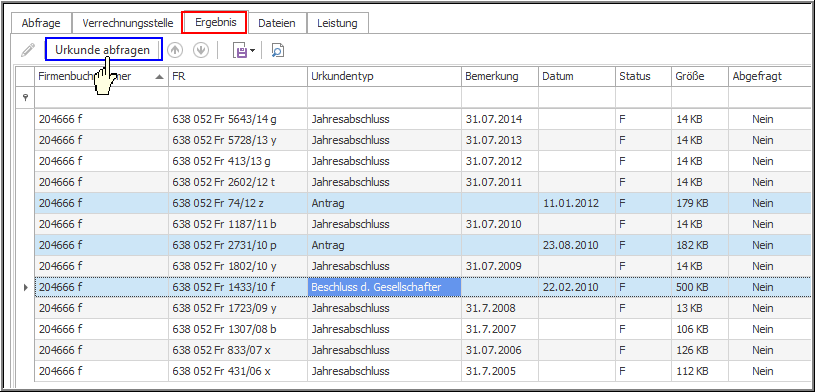Select the Beschluss d. Gesellschafter cell
This screenshot has height=392, width=815.
pyautogui.click(x=384, y=287)
